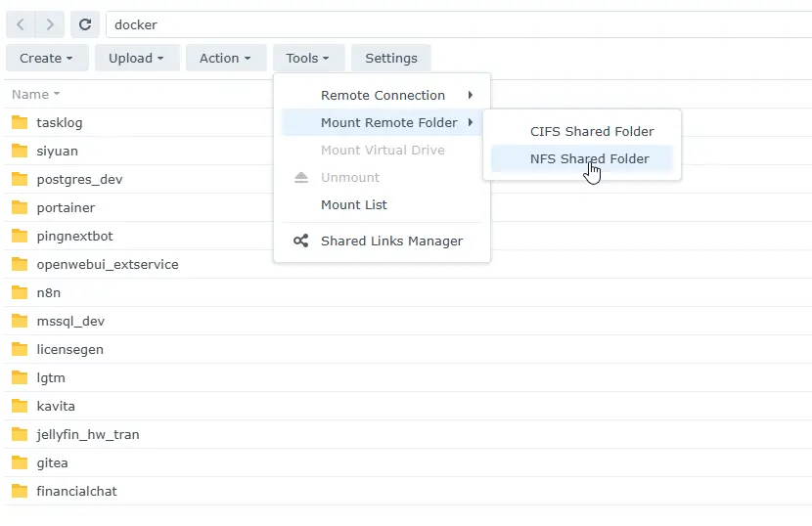Viewport: 812px width, 526px height.
Task: Click the refresh icon beside the path bar
Action: pyautogui.click(x=85, y=24)
